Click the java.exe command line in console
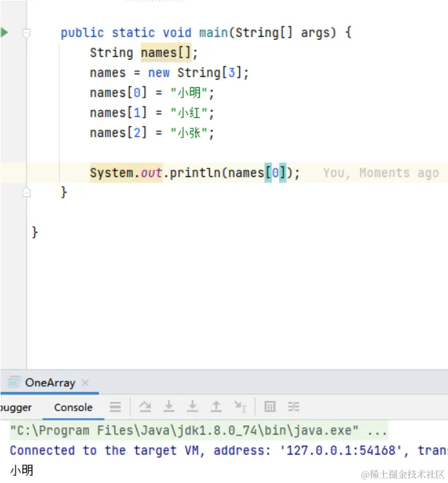The height and width of the screenshot is (483, 448). point(199,430)
